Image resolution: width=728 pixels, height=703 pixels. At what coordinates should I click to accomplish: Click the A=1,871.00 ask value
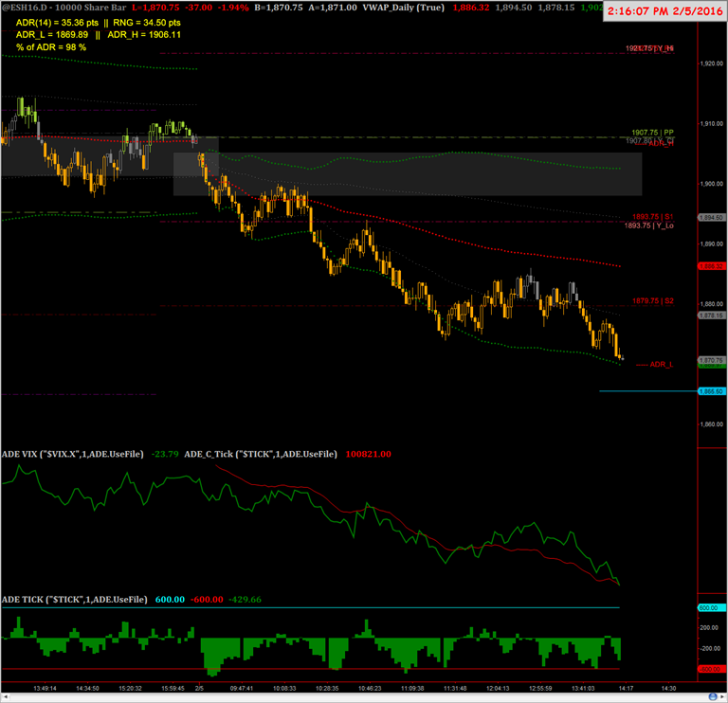(x=333, y=8)
